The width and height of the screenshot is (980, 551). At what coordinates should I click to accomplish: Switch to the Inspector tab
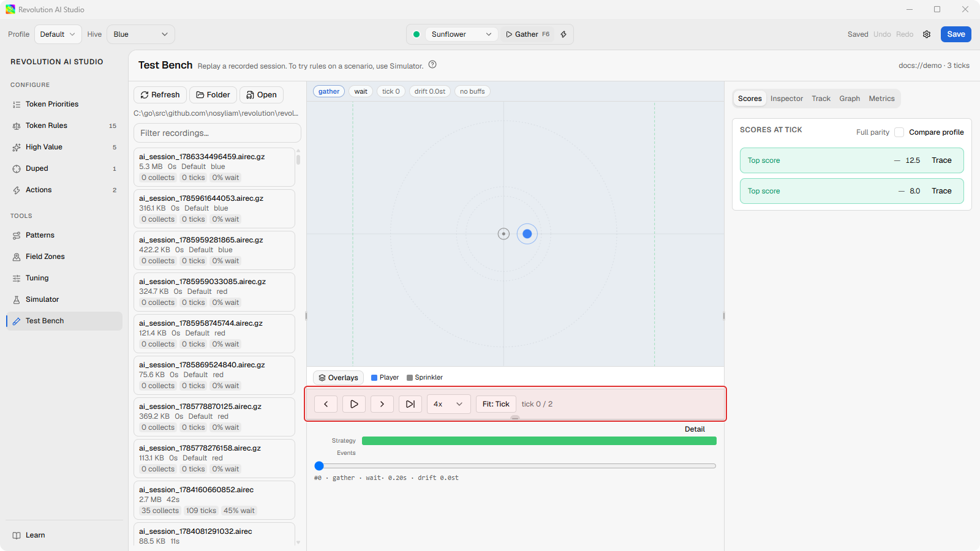(x=786, y=99)
